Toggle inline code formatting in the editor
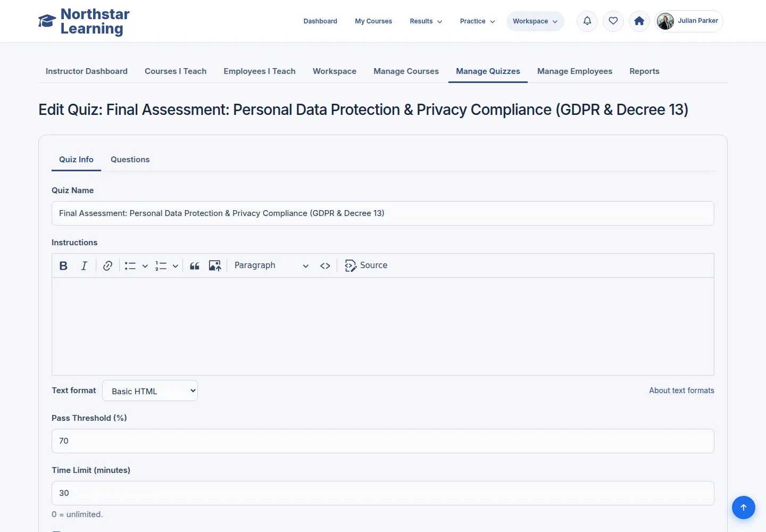Image resolution: width=766 pixels, height=532 pixels. [x=325, y=265]
